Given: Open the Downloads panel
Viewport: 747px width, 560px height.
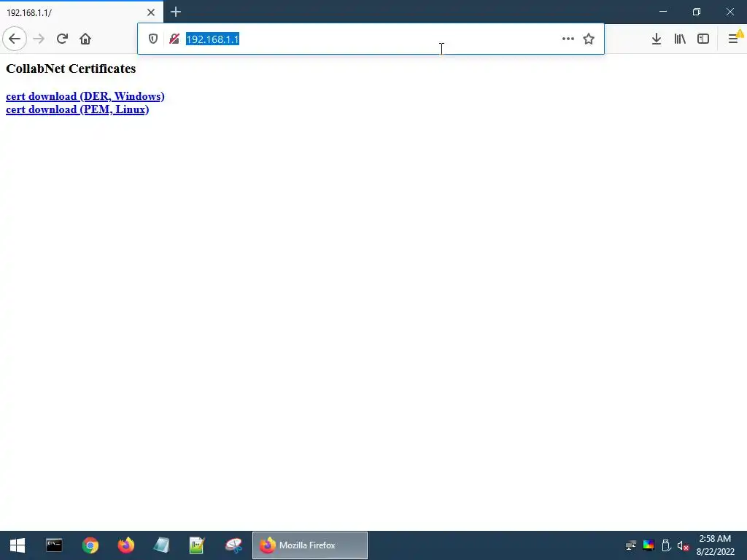Looking at the screenshot, I should point(657,39).
